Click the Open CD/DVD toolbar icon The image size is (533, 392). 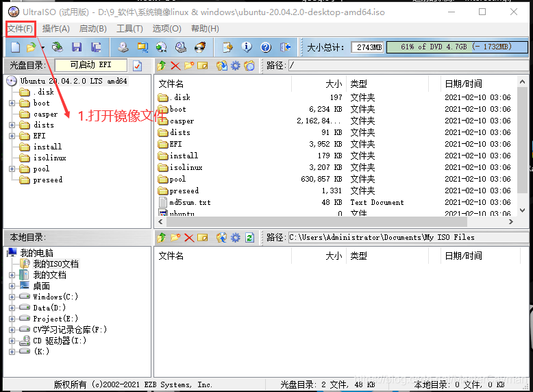click(58, 47)
